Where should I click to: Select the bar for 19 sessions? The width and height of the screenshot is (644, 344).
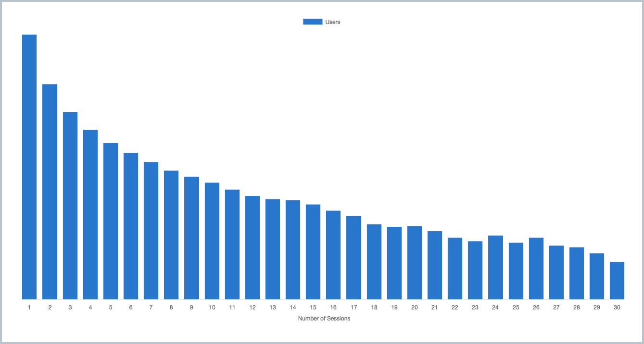(x=394, y=263)
